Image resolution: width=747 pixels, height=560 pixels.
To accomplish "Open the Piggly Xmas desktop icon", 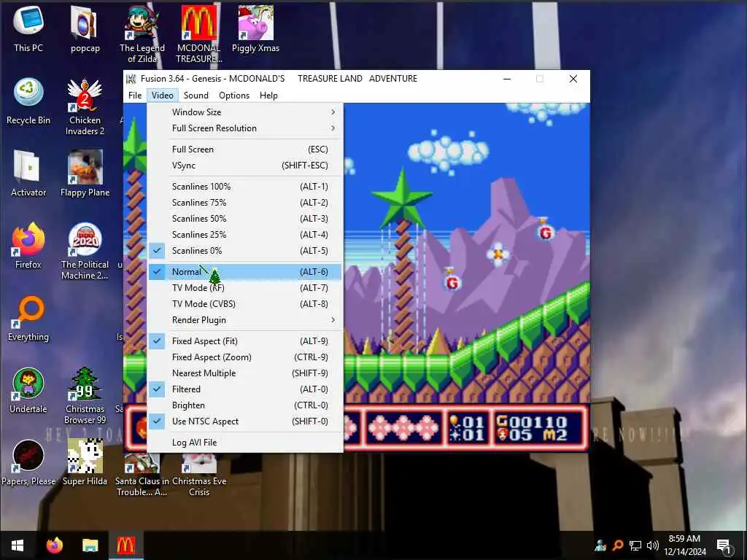I will point(255,28).
